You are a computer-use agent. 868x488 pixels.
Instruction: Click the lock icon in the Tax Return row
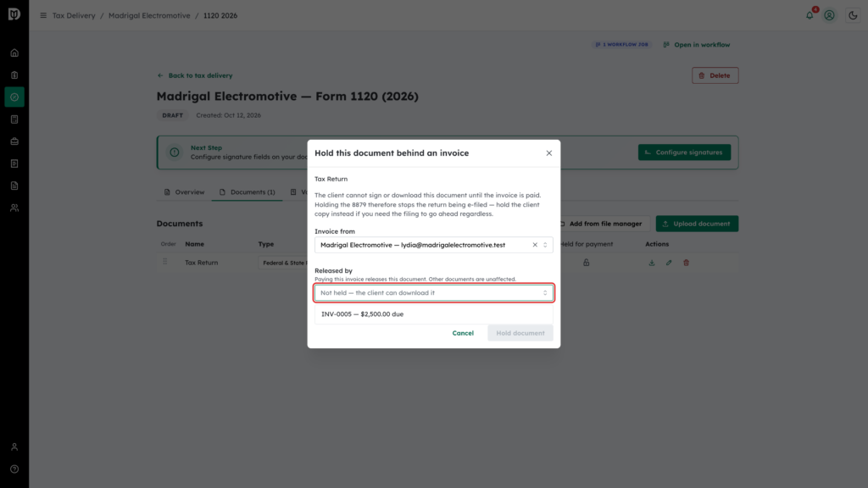587,263
